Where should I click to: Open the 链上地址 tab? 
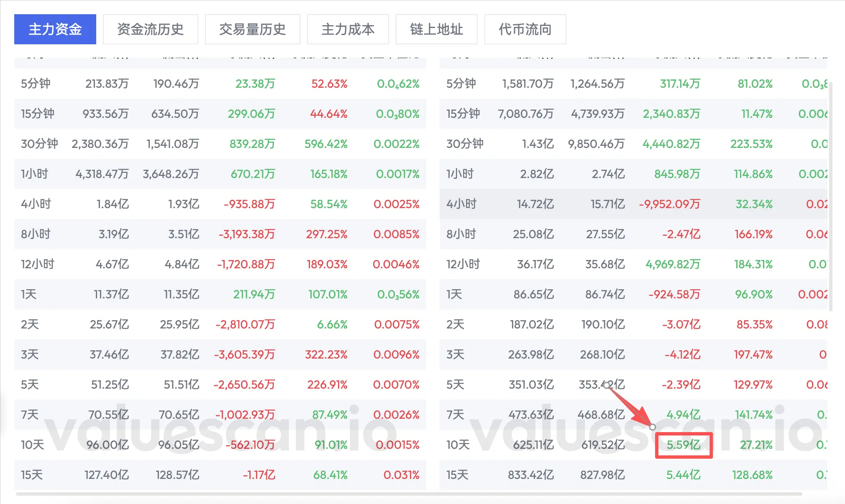pyautogui.click(x=436, y=29)
